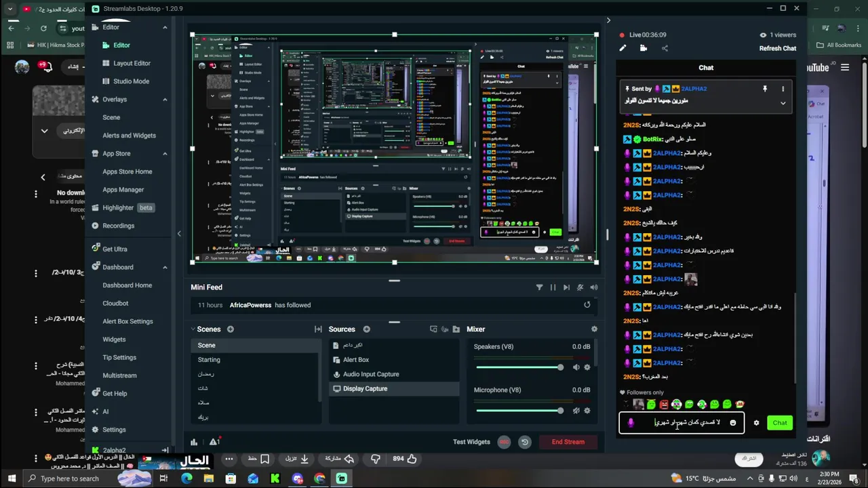Send message with green Chat button

pos(780,423)
